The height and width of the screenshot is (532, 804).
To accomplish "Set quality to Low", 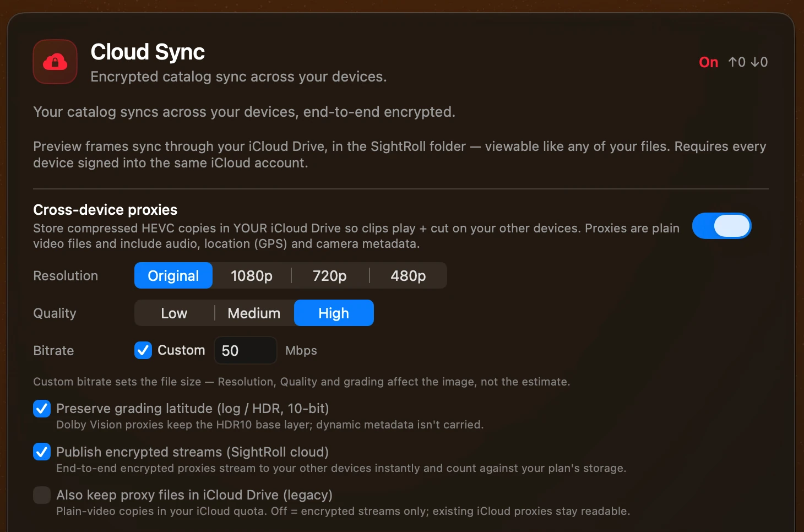I will tap(174, 313).
